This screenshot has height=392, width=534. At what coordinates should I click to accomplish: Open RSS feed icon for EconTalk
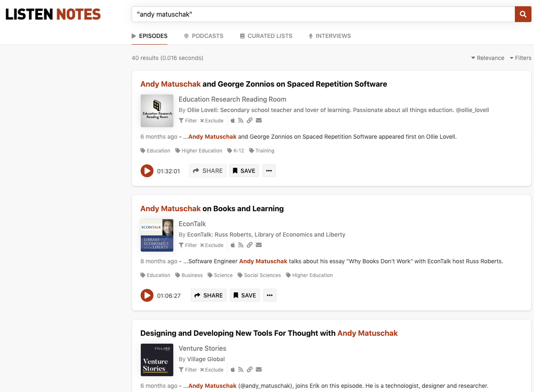pos(241,245)
